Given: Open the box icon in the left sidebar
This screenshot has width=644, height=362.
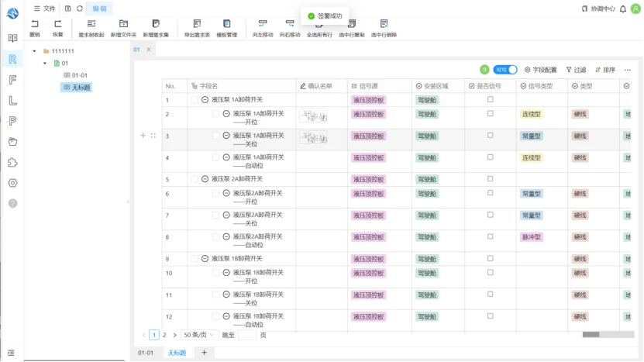Looking at the screenshot, I should coord(12,142).
